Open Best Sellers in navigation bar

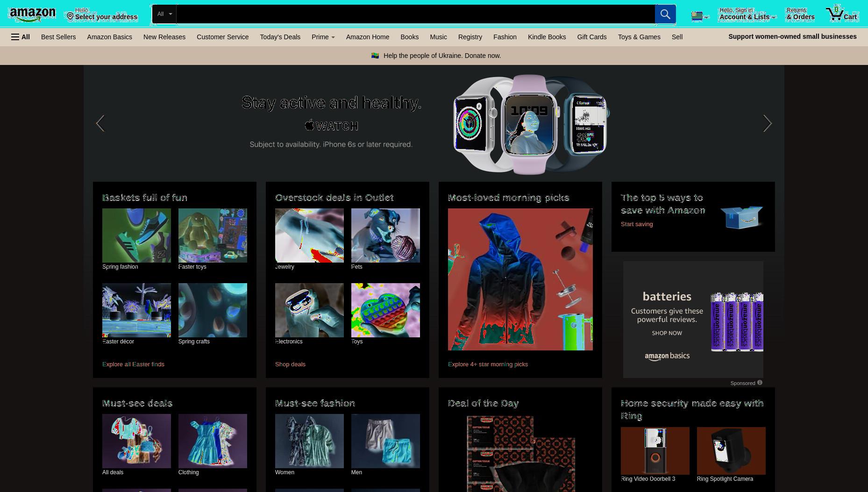[58, 37]
